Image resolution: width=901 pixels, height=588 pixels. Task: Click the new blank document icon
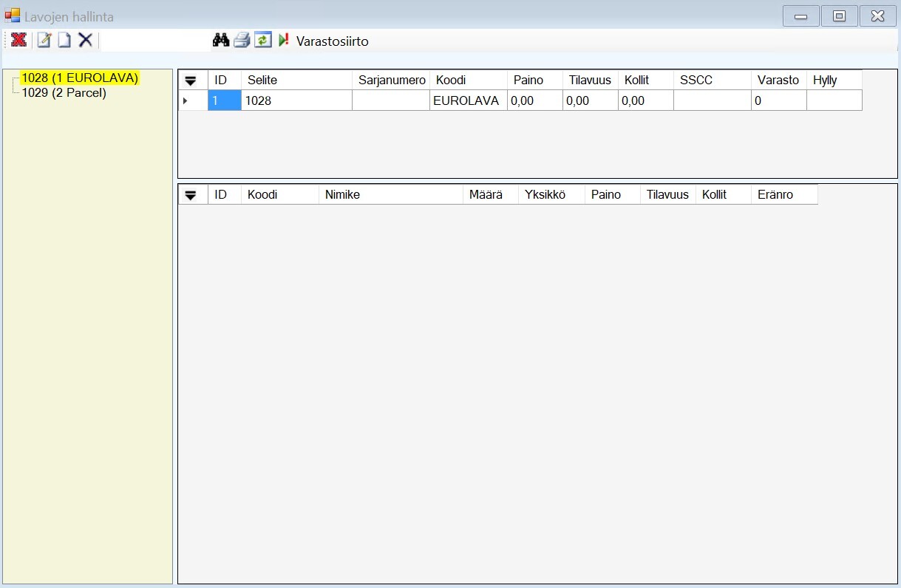64,41
